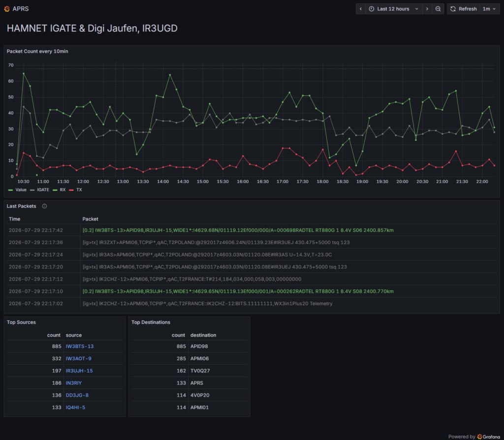
Task: Select IR3AS packet with U=14.3V
Action: click(x=252, y=254)
